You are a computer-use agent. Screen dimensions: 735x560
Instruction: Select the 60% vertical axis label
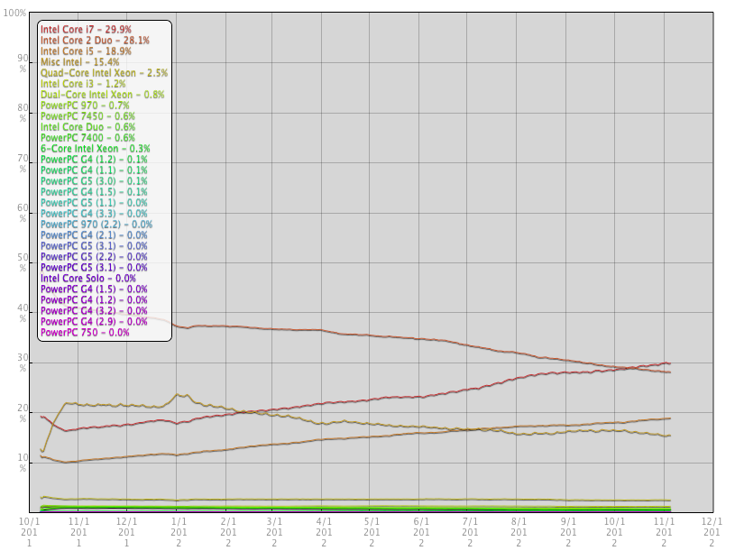coord(23,213)
